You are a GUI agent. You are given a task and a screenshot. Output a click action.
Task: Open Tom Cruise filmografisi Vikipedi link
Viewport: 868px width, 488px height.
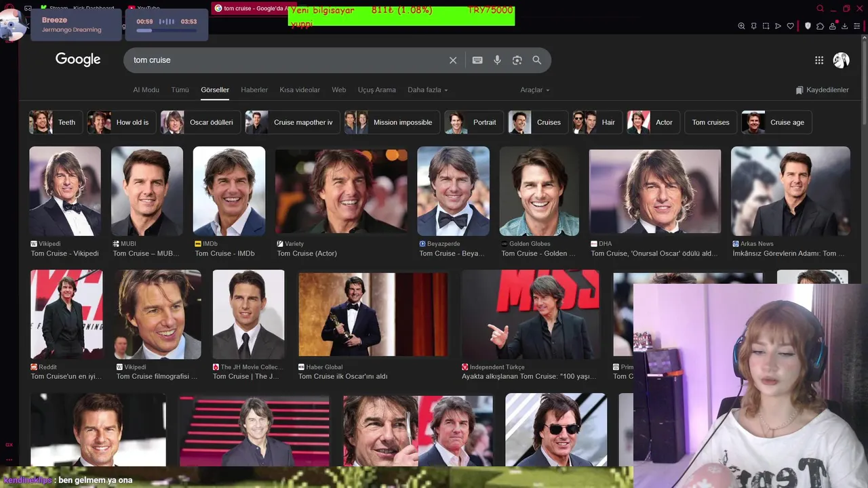(155, 376)
